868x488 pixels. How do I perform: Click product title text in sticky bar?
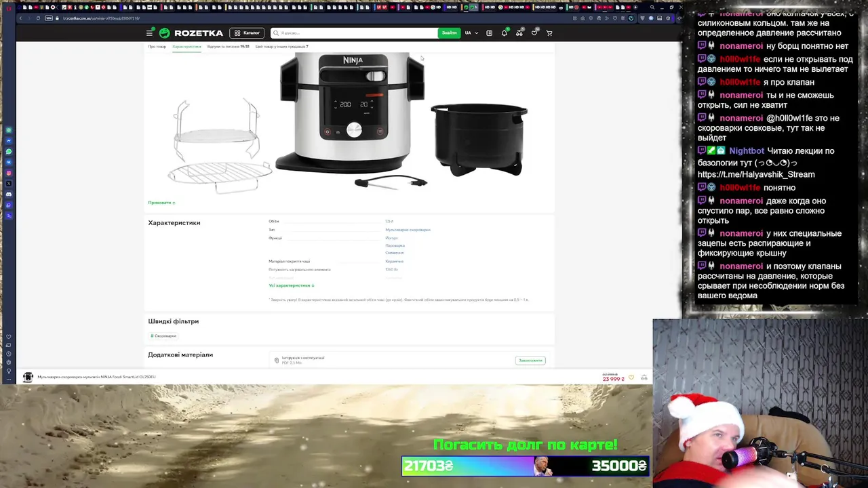pyautogui.click(x=96, y=378)
